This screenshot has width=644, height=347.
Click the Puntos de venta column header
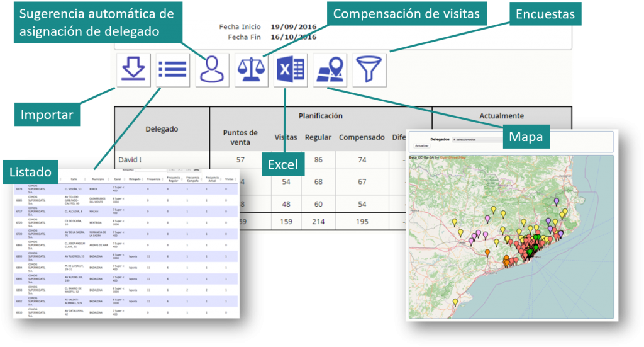click(240, 137)
